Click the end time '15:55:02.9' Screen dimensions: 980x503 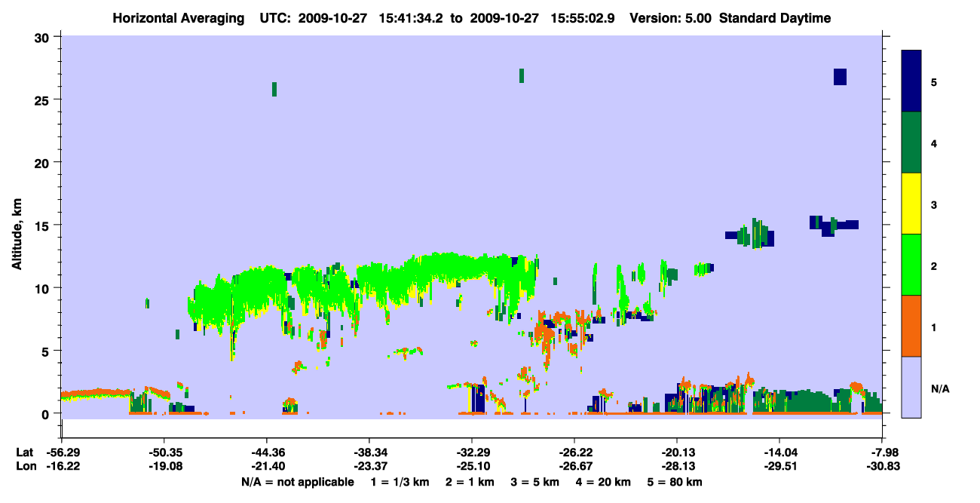[582, 18]
